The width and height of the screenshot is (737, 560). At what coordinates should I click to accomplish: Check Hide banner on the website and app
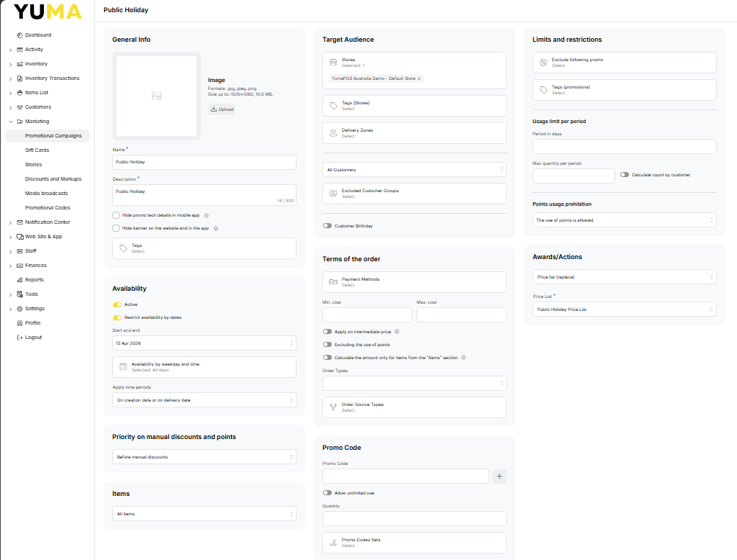116,228
